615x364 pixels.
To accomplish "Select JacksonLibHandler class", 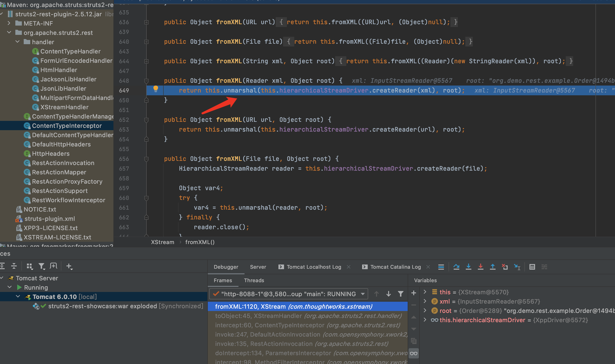I will (68, 79).
